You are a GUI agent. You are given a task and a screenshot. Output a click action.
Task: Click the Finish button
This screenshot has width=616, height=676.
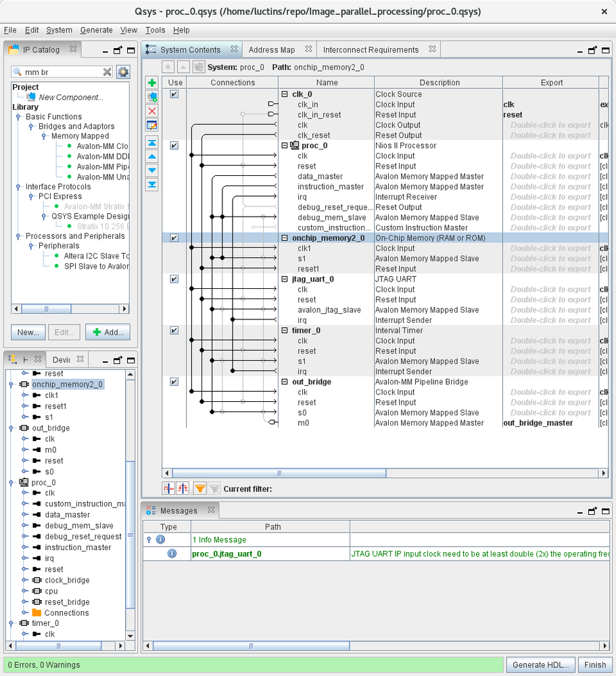point(596,664)
